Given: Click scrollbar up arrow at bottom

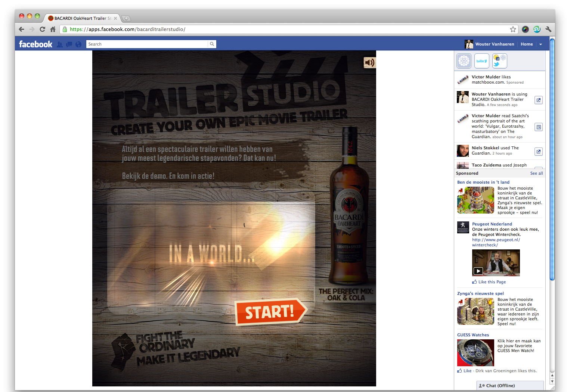Looking at the screenshot, I should tap(552, 375).
